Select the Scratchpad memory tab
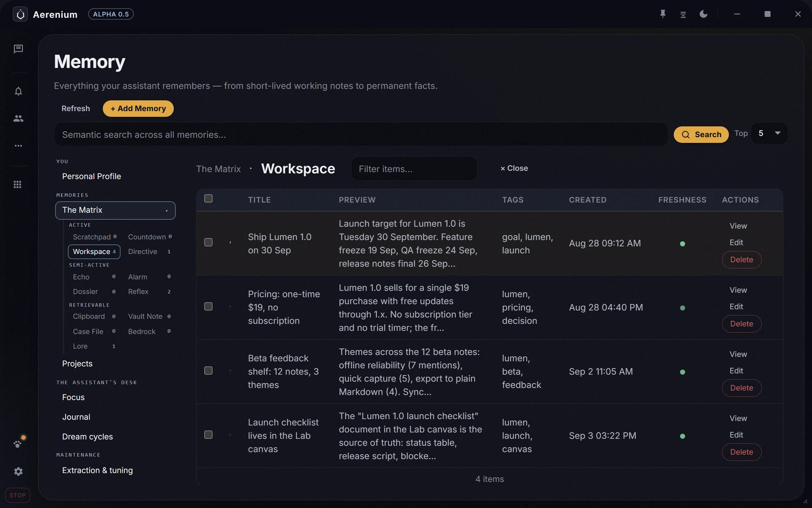Viewport: 812px width, 508px height. [95, 237]
